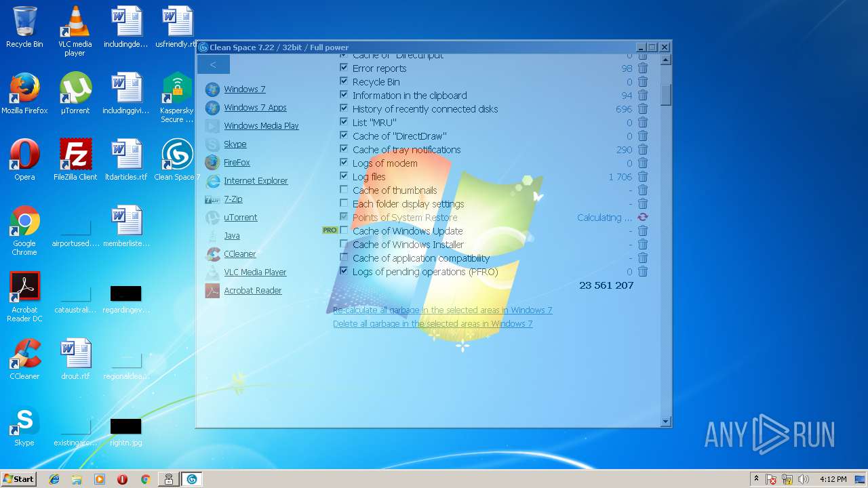Click the scrollbar down arrow in Clean Space
The image size is (868, 488).
666,422
